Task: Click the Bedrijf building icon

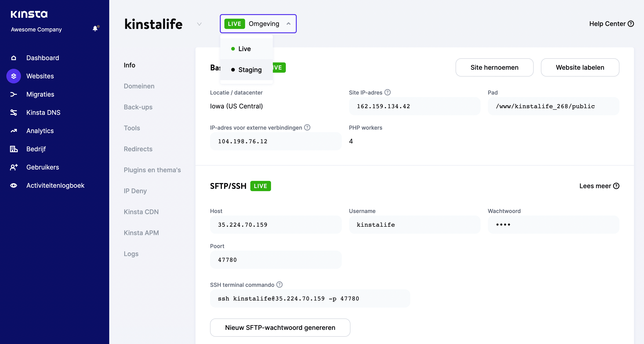Action: 13,149
